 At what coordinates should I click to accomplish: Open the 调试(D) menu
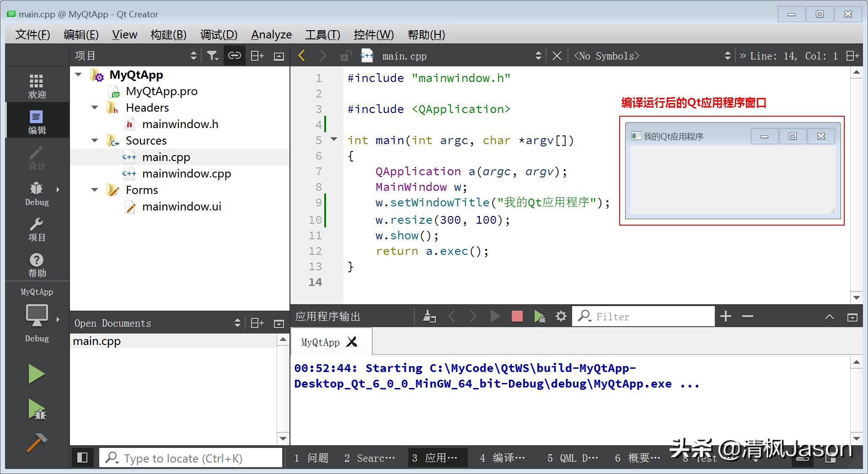219,34
